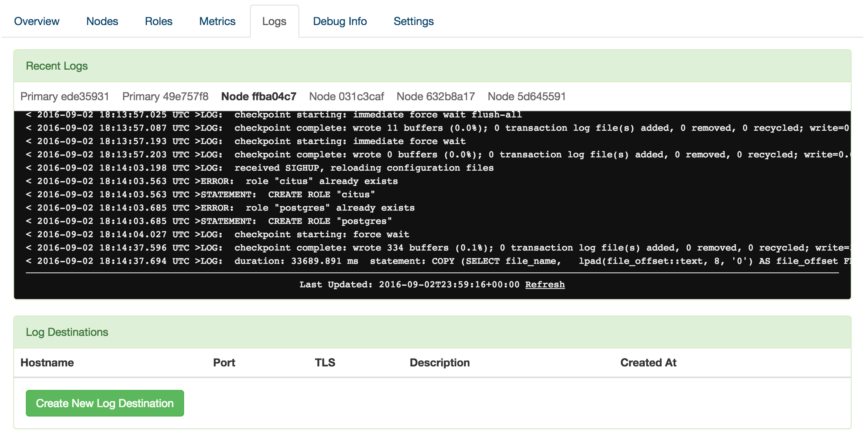
Task: Select the Logs tab
Action: pyautogui.click(x=274, y=21)
